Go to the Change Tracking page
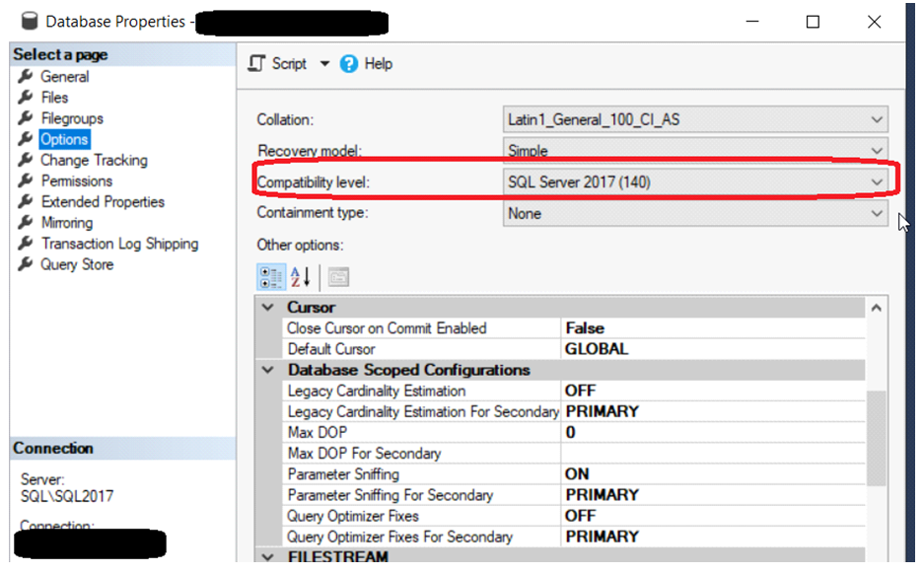Image resolution: width=924 pixels, height=574 pixels. pyautogui.click(x=94, y=160)
